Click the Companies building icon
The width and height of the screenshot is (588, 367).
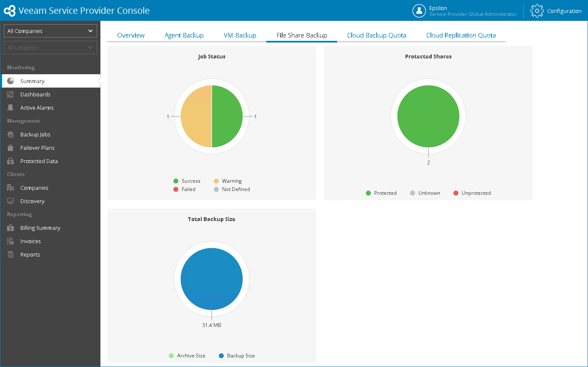pyautogui.click(x=10, y=188)
